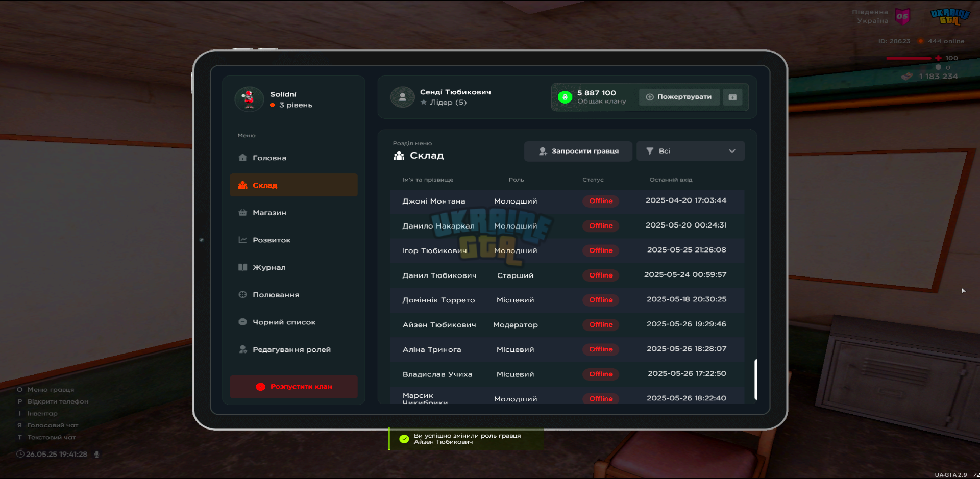Open the Журнал menu item

293,267
